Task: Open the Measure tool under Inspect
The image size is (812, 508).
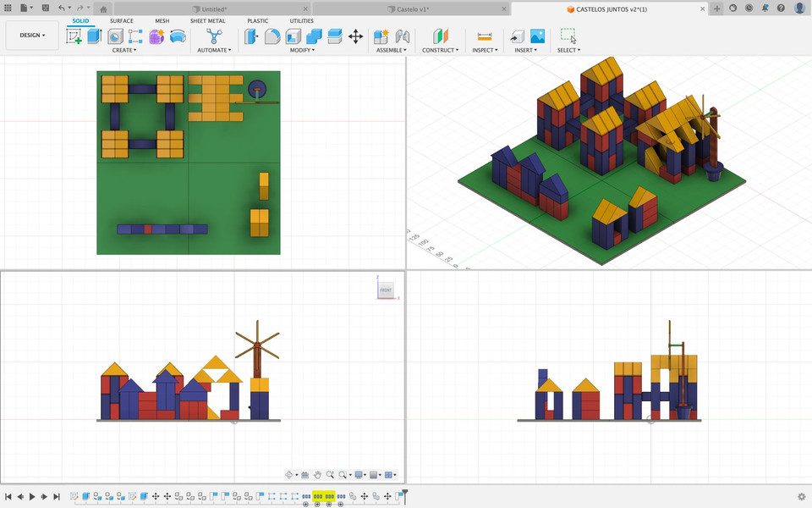Action: 484,36
